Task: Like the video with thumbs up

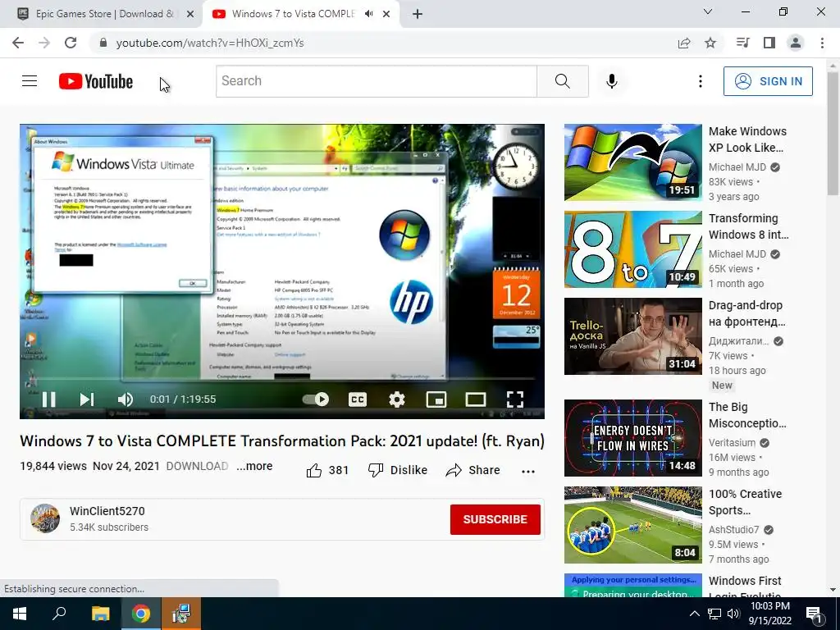Action: (327, 470)
